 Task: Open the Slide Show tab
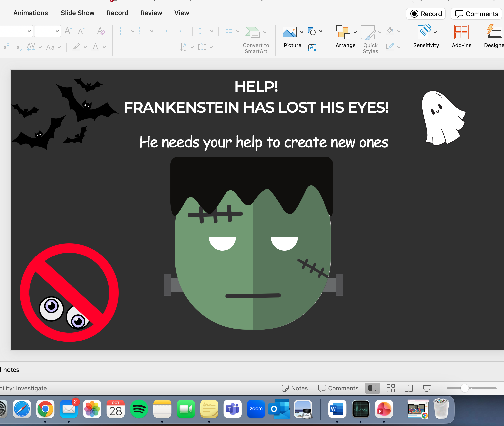77,13
